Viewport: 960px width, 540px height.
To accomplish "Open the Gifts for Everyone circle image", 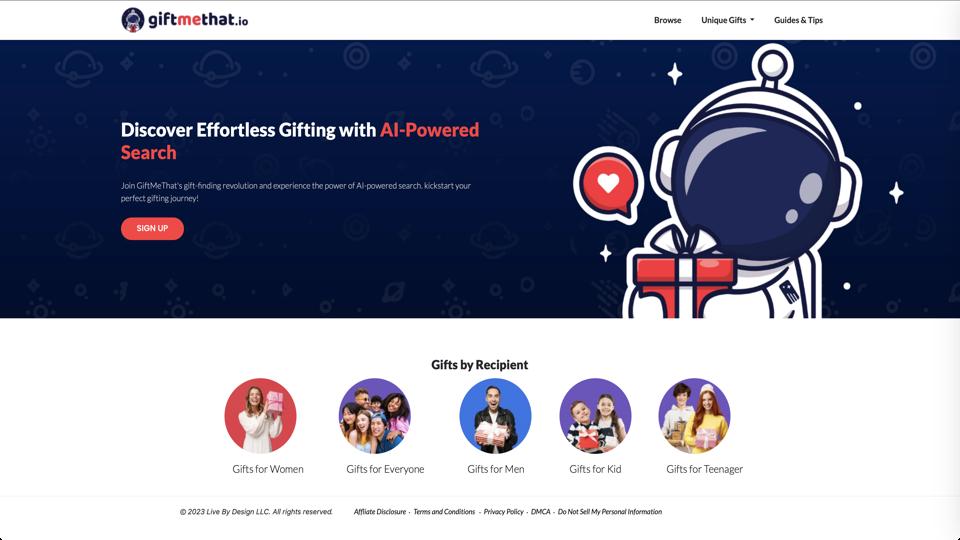I will tap(375, 415).
